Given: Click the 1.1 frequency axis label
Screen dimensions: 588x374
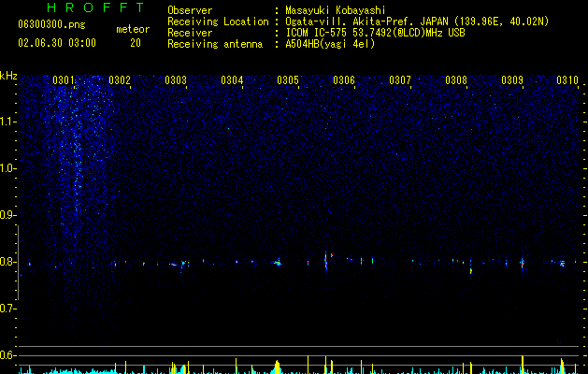Looking at the screenshot, I should (x=7, y=122).
